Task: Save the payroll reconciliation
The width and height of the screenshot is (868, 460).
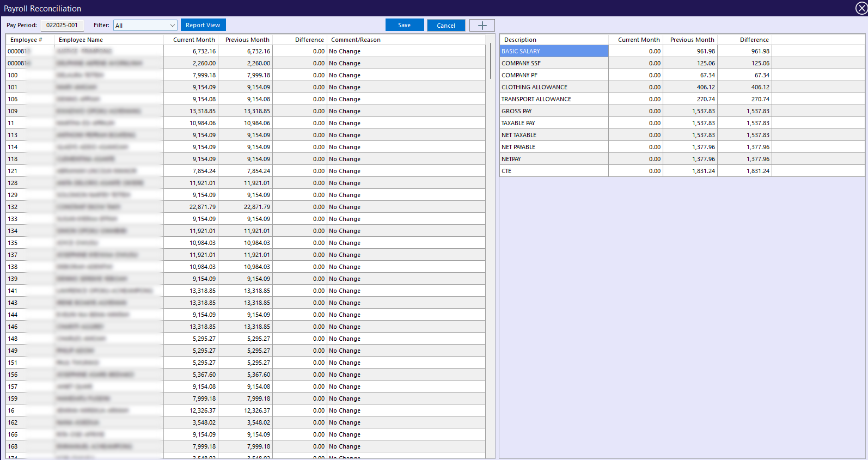Action: pos(404,25)
